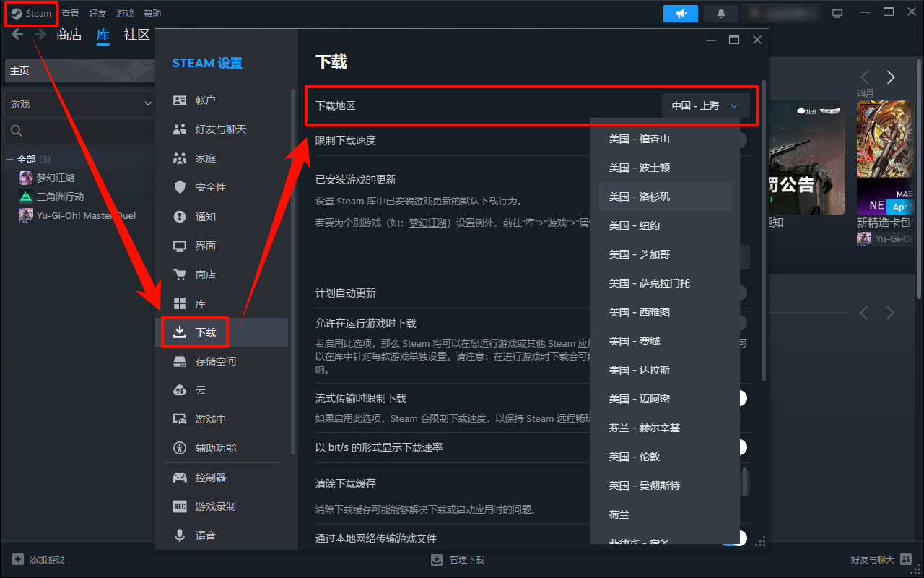
Task: Select 三角洲行动 in the games list
Action: point(61,197)
